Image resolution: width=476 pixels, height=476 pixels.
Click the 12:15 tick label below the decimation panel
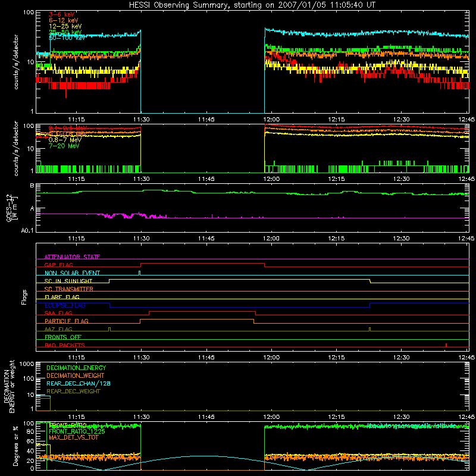tap(336, 417)
